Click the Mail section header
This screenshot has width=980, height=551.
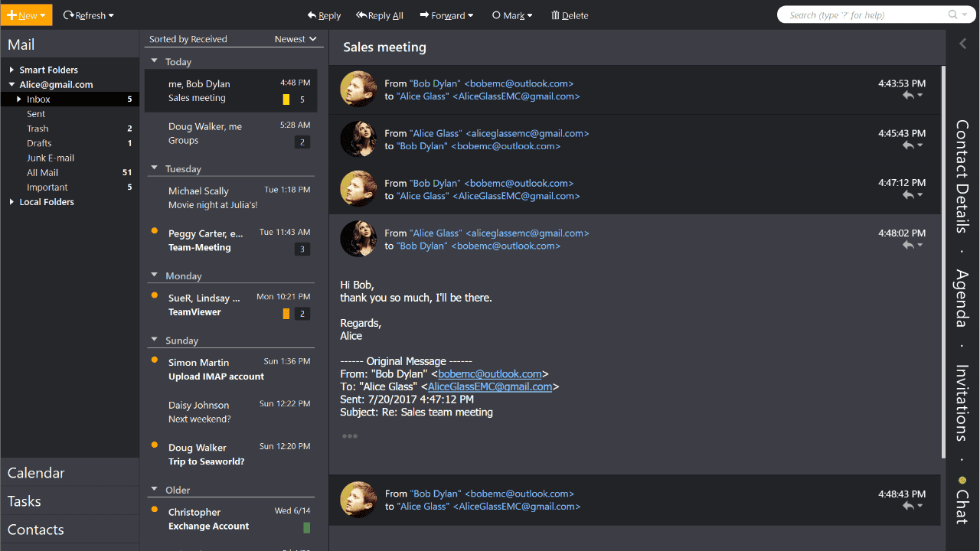70,44
